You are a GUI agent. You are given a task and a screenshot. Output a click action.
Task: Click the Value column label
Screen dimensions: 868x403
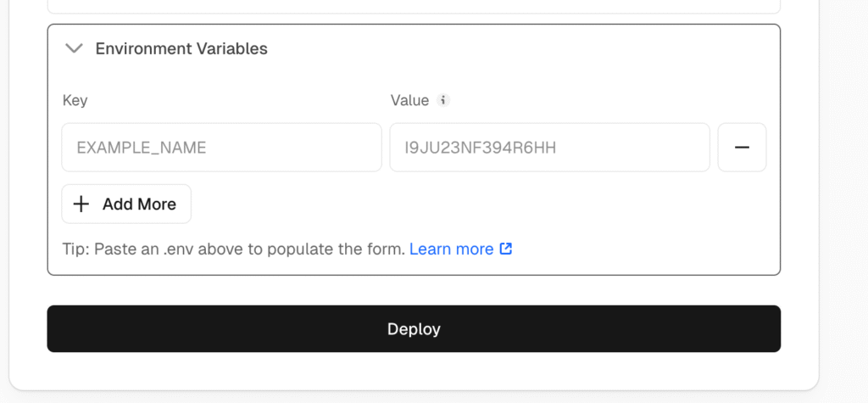point(409,100)
